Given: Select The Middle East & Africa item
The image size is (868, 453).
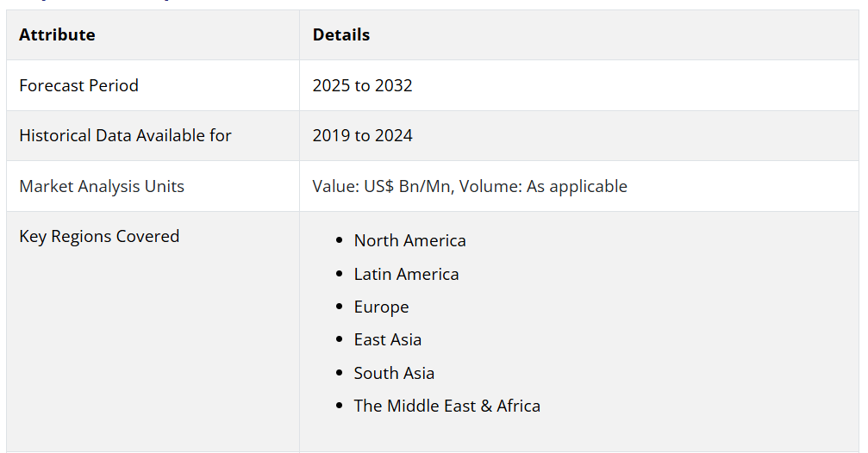Looking at the screenshot, I should coord(446,406).
